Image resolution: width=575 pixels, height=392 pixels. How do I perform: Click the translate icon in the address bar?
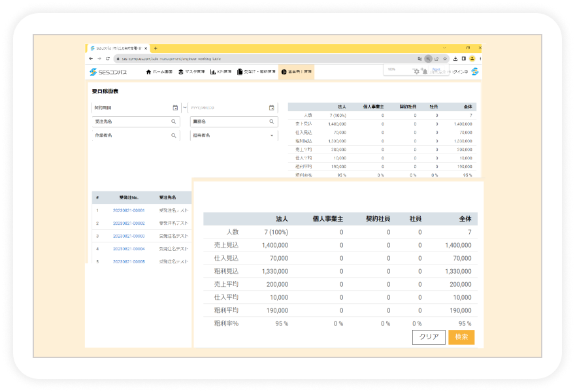click(419, 59)
